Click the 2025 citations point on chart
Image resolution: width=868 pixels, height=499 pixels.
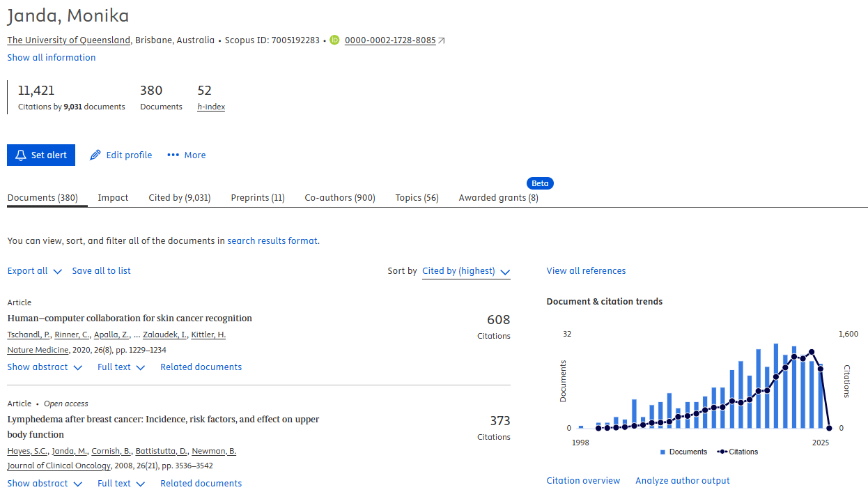click(x=829, y=428)
